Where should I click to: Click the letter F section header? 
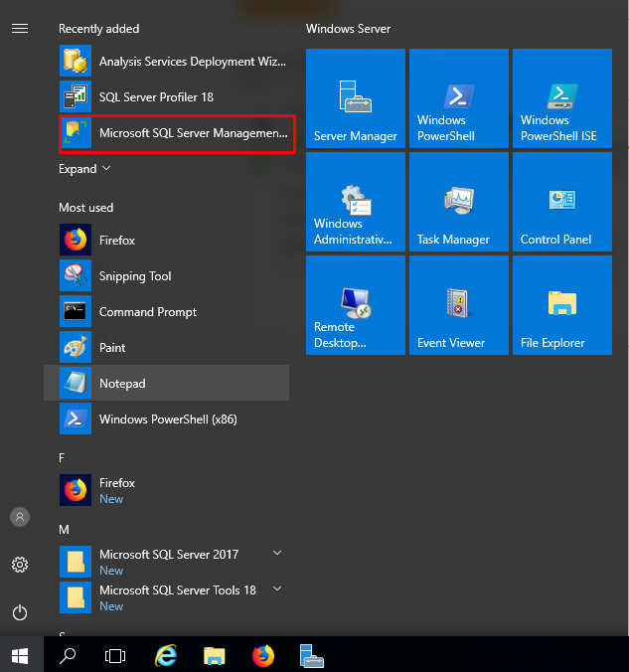point(62,458)
